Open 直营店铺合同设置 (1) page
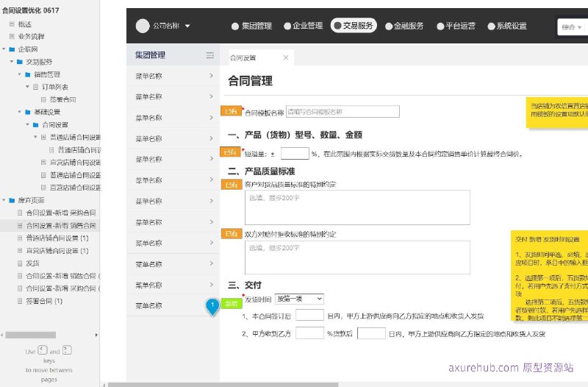This screenshot has height=387, width=588. pyautogui.click(x=57, y=251)
